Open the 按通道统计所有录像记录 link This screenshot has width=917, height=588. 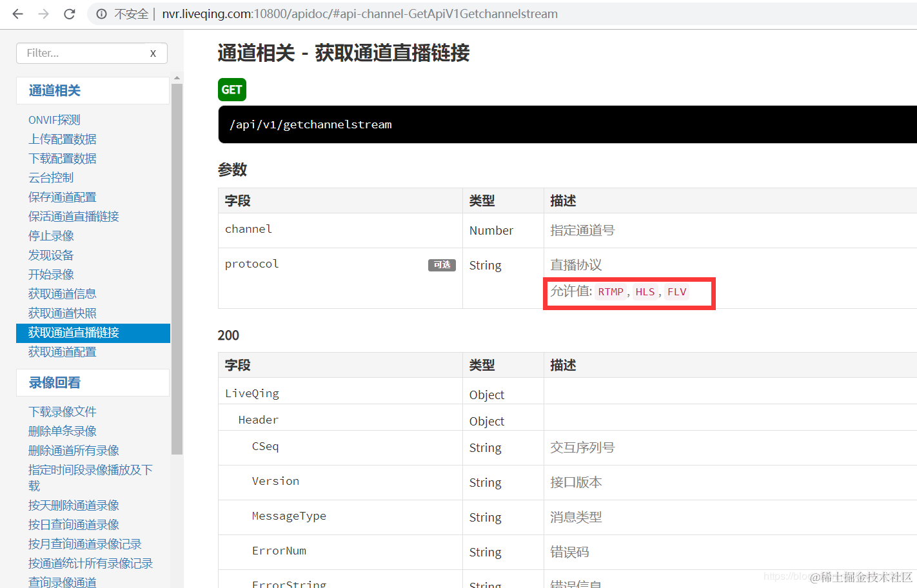pyautogui.click(x=91, y=563)
